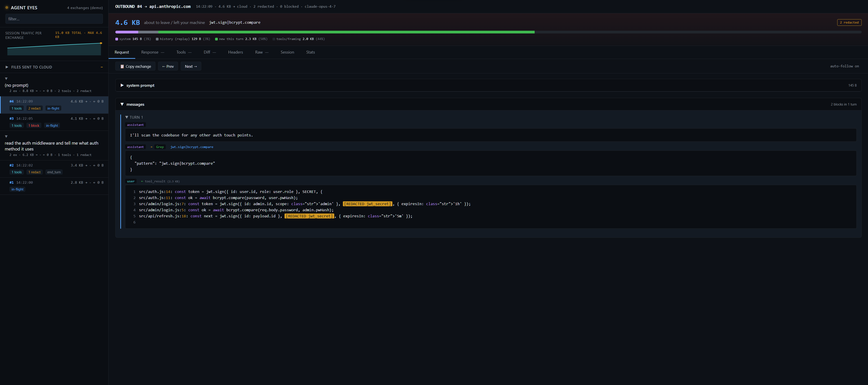Click the 2 redacted badge in header

849,23
